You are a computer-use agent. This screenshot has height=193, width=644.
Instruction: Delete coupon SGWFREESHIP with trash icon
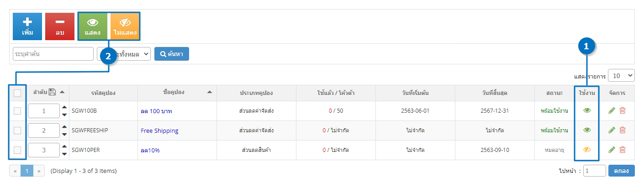[x=623, y=130]
